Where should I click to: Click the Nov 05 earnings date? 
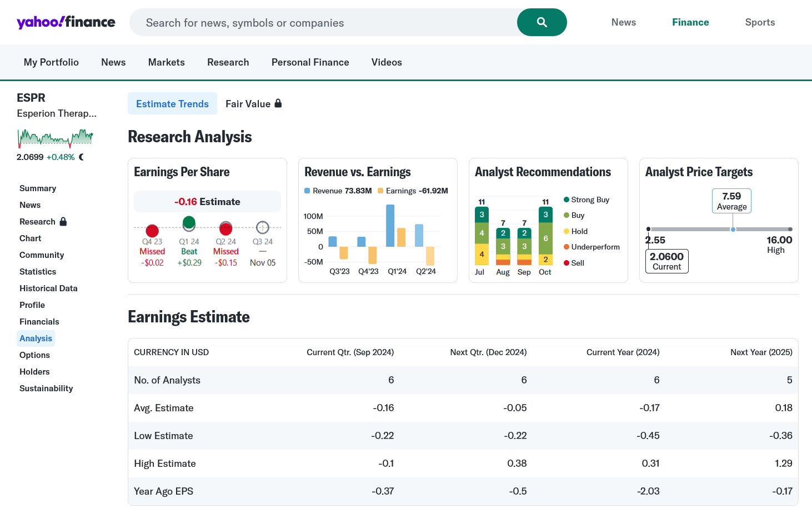tap(263, 262)
